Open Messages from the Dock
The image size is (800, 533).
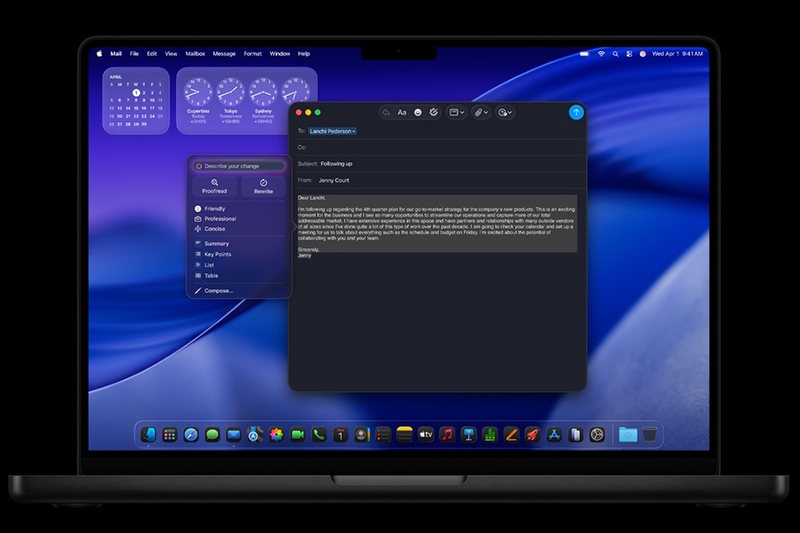pyautogui.click(x=212, y=435)
